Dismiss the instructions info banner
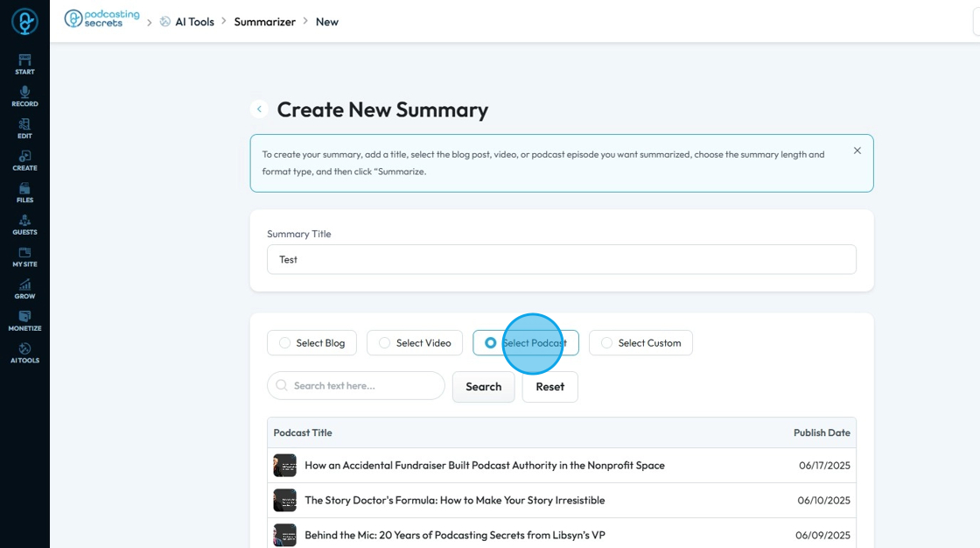Screen dimensions: 980x548 point(857,151)
